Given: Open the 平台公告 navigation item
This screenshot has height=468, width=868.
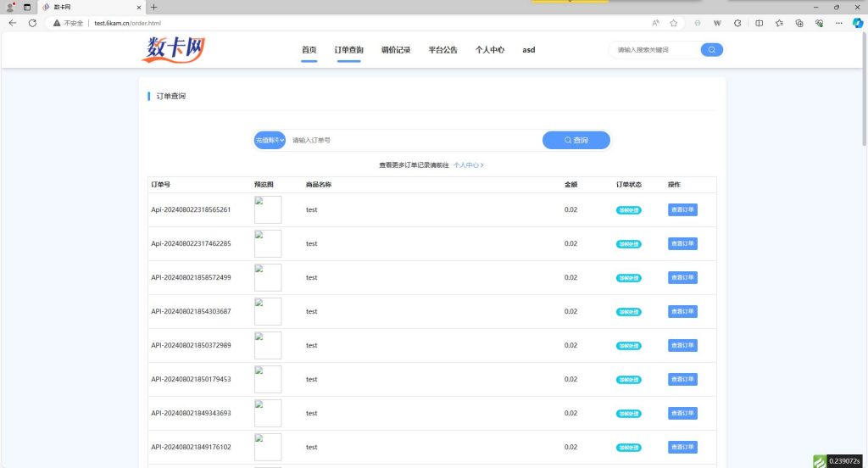Looking at the screenshot, I should tap(442, 50).
